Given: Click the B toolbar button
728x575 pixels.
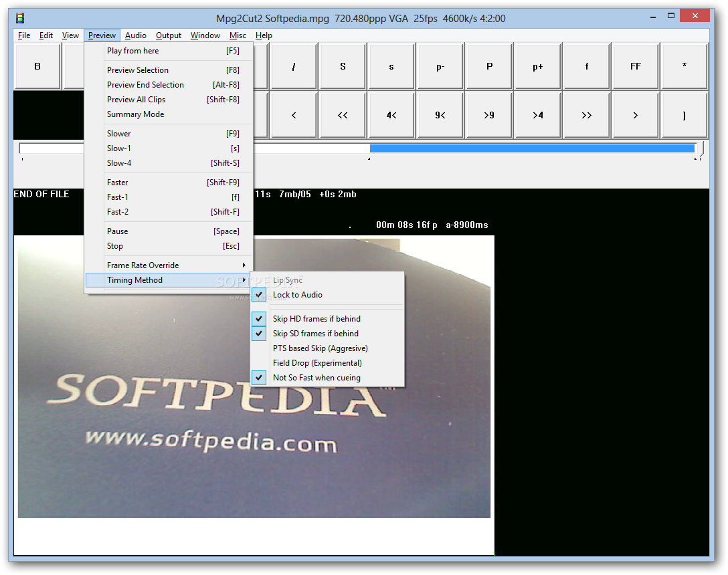Looking at the screenshot, I should (x=37, y=66).
